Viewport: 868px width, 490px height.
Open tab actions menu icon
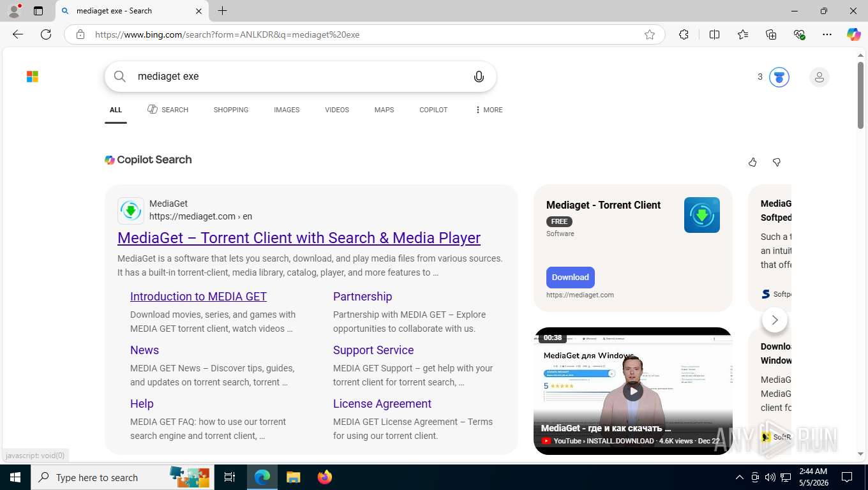click(38, 11)
